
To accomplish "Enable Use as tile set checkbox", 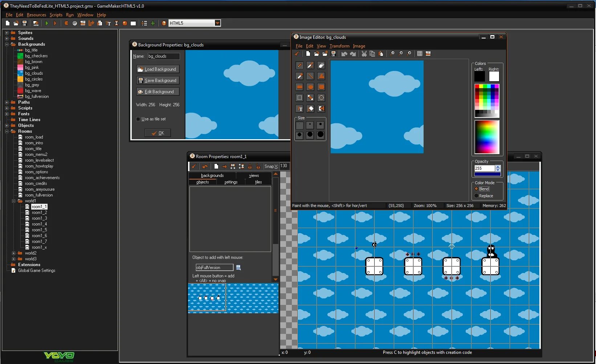I will pyautogui.click(x=138, y=119).
